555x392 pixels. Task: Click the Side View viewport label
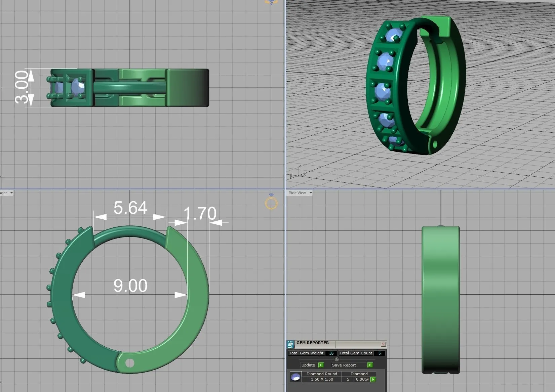coord(297,193)
